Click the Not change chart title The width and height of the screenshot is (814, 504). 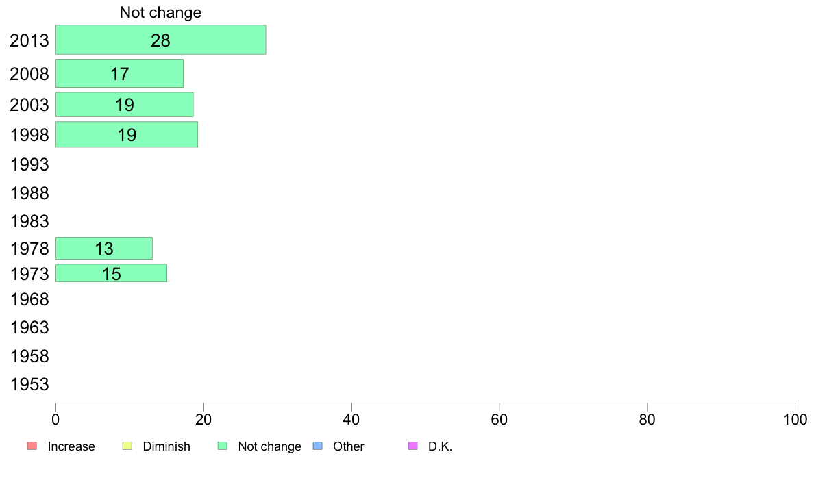(160, 12)
